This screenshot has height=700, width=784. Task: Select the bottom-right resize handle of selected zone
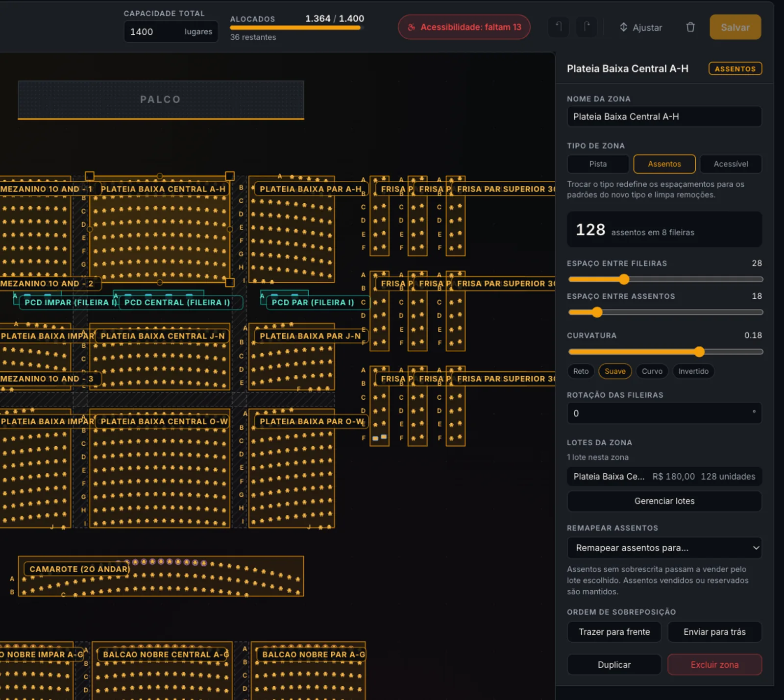230,282
